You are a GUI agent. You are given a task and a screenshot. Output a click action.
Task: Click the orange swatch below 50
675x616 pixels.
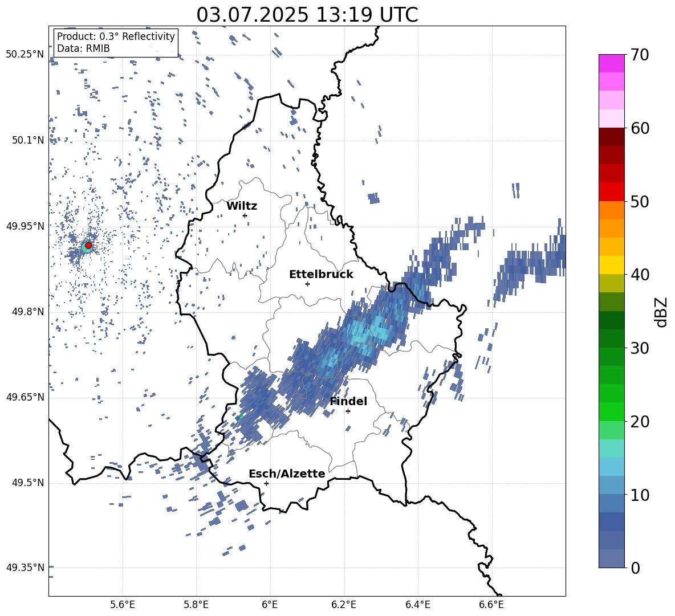point(612,210)
